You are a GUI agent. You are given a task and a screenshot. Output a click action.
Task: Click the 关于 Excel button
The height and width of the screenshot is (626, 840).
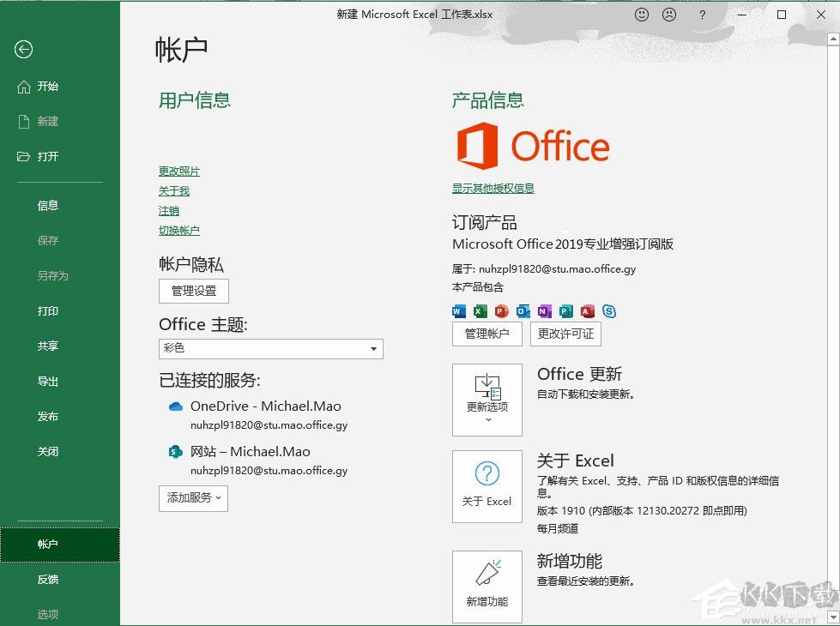point(486,486)
